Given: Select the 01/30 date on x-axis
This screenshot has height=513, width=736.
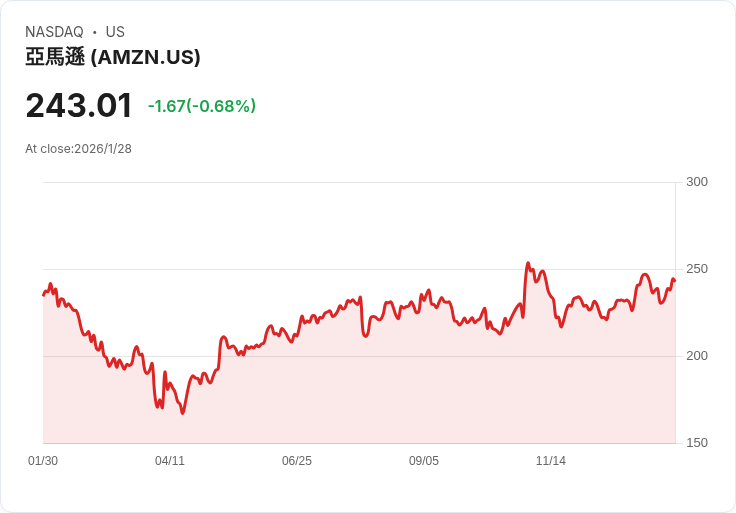Looking at the screenshot, I should point(43,461).
